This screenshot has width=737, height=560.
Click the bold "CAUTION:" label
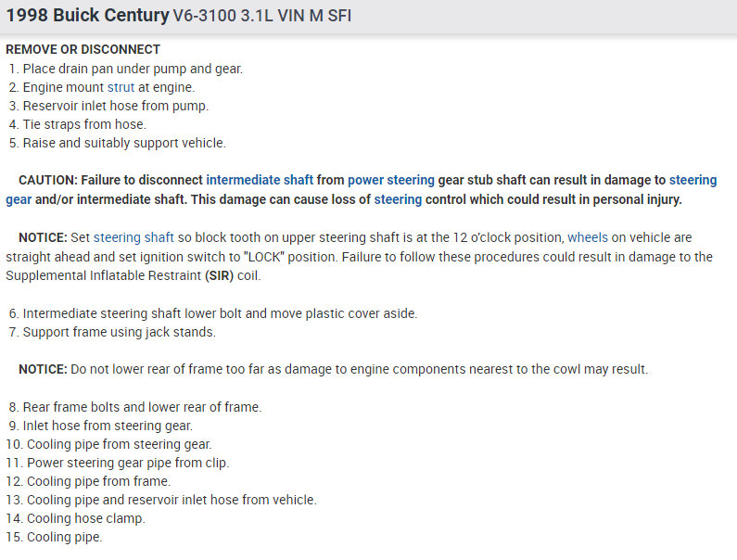coord(47,181)
